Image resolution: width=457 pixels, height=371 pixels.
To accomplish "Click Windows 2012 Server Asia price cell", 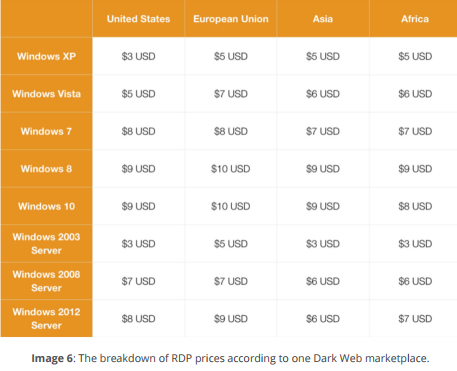I will click(x=323, y=319).
